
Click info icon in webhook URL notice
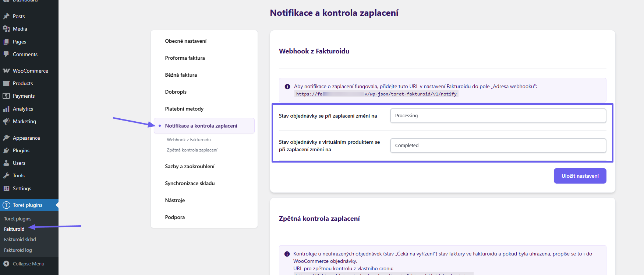287,87
